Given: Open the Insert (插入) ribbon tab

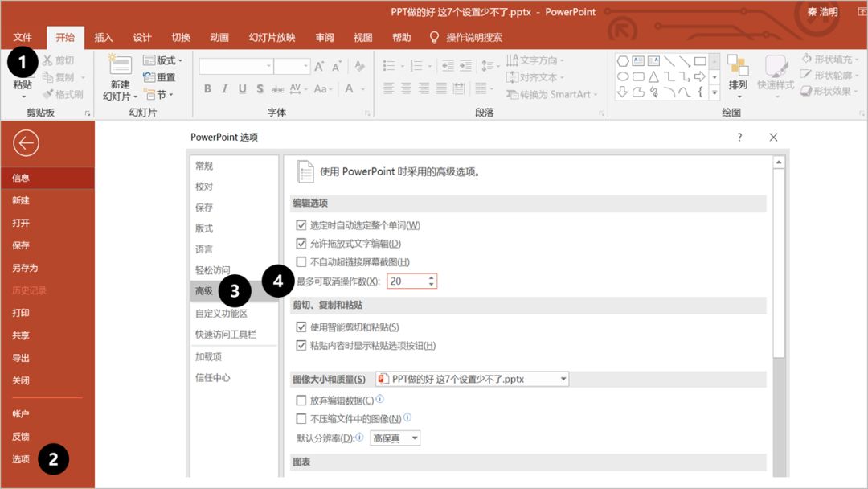Looking at the screenshot, I should 104,37.
